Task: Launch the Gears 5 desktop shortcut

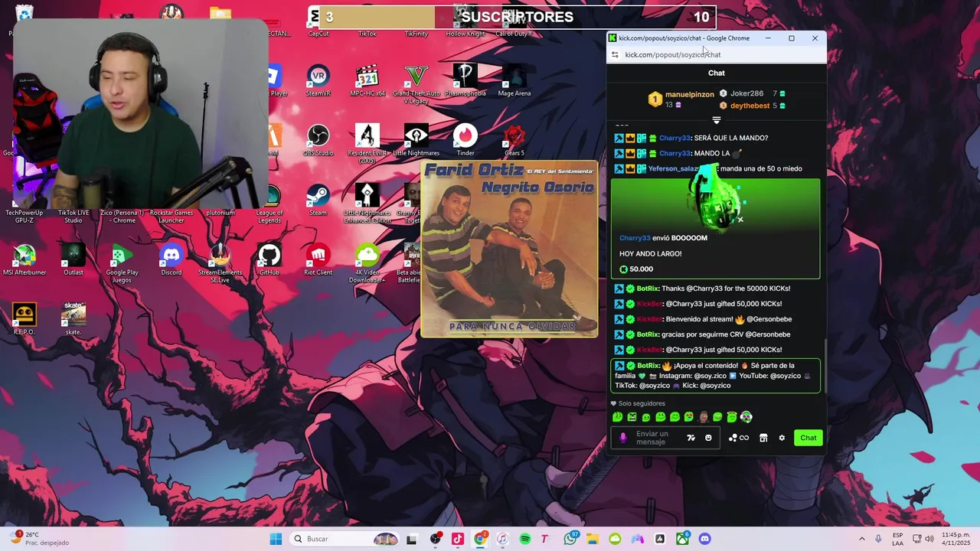Action: pos(514,141)
